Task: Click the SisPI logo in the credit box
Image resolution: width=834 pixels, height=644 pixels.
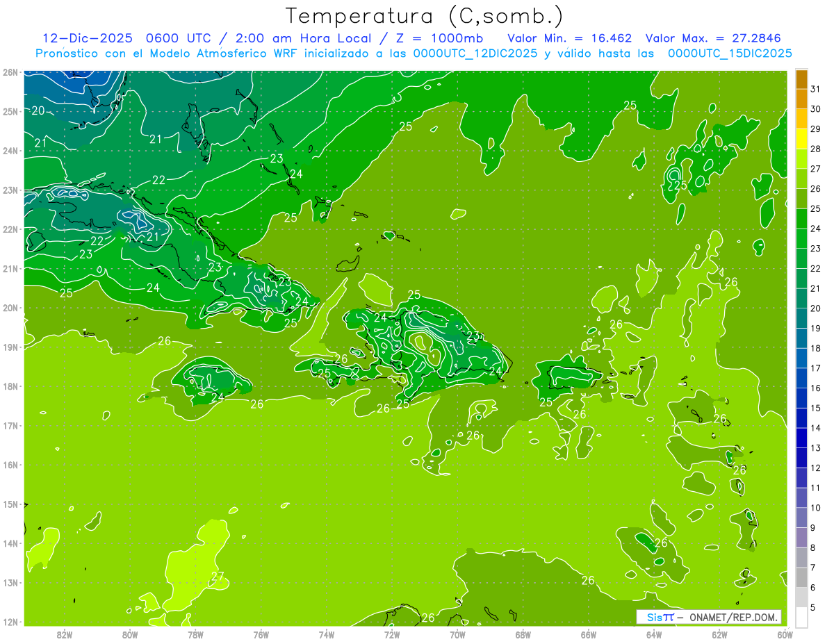Action: point(659,617)
